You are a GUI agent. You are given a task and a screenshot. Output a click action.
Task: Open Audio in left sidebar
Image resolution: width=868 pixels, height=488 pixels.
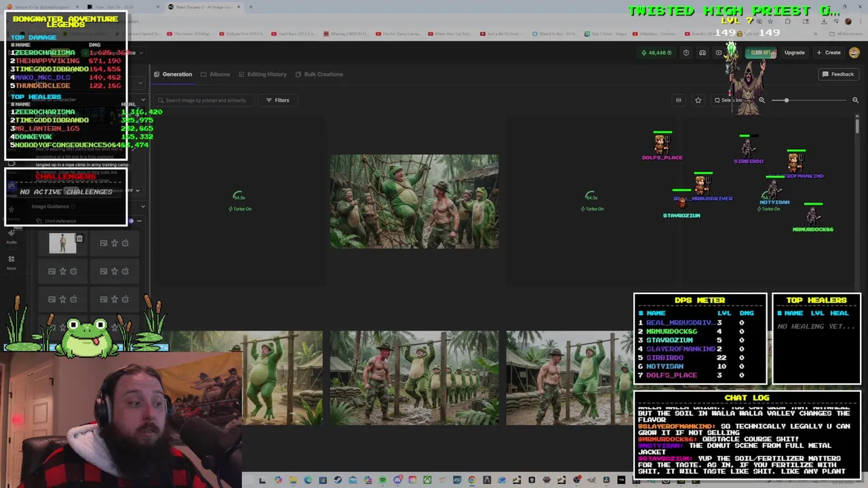pyautogui.click(x=12, y=236)
